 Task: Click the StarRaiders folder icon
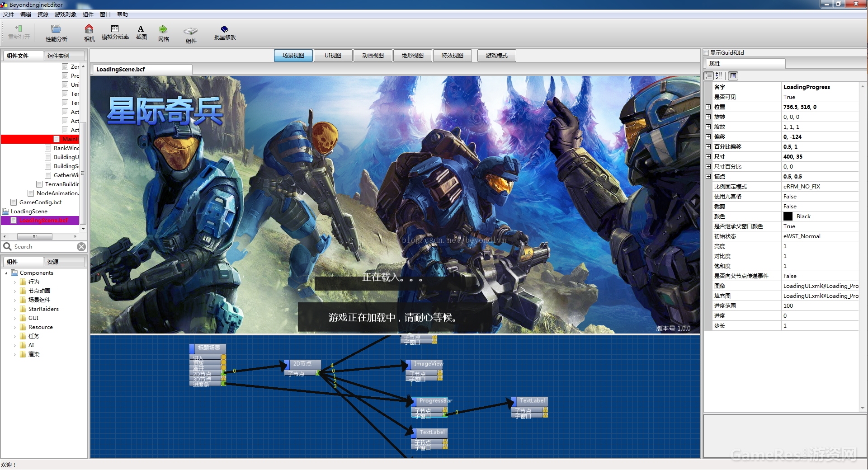(23, 309)
